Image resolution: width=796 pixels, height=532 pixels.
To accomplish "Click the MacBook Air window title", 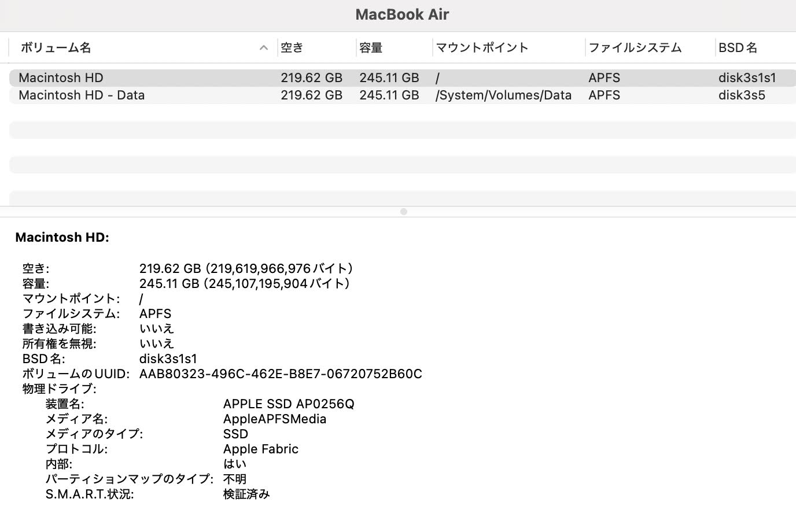I will click(403, 14).
